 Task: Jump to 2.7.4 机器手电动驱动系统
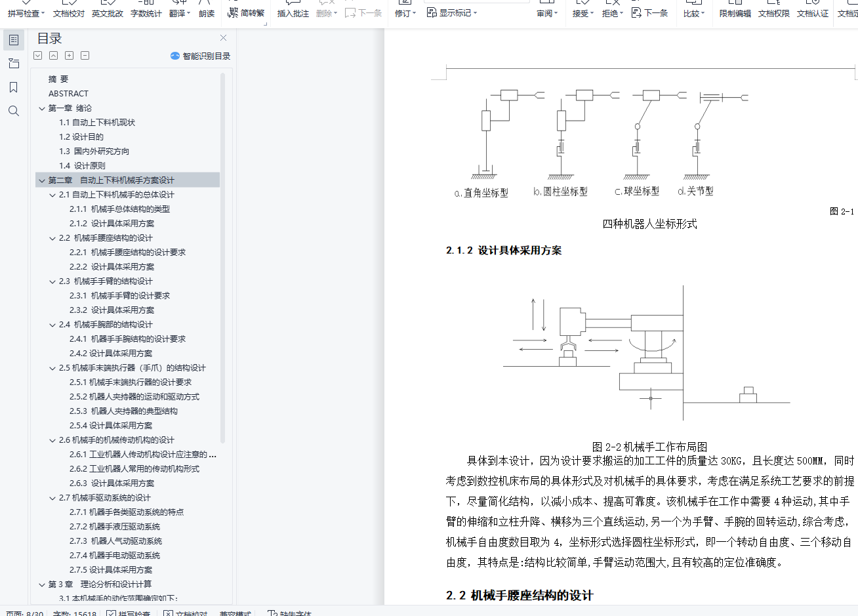click(x=115, y=556)
